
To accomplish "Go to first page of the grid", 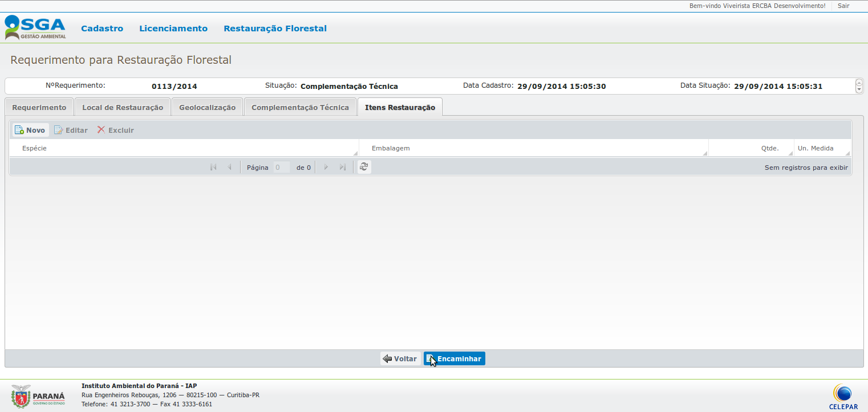I will [213, 167].
